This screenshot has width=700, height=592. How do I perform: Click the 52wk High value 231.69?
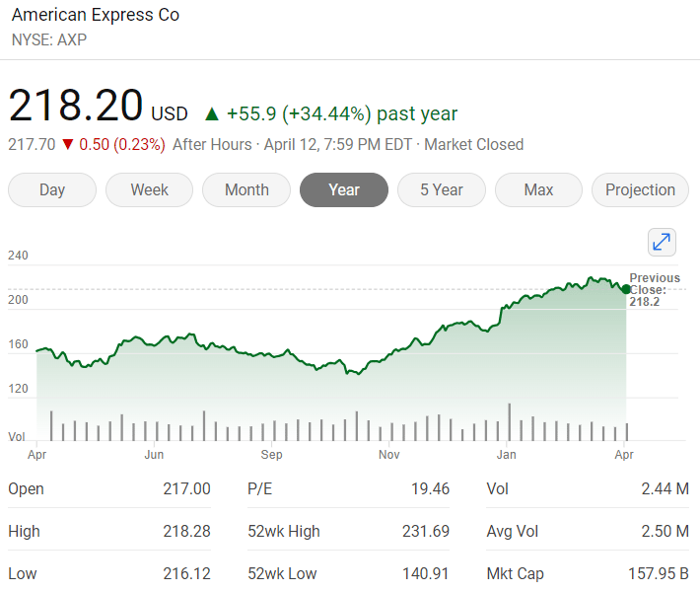pyautogui.click(x=426, y=531)
